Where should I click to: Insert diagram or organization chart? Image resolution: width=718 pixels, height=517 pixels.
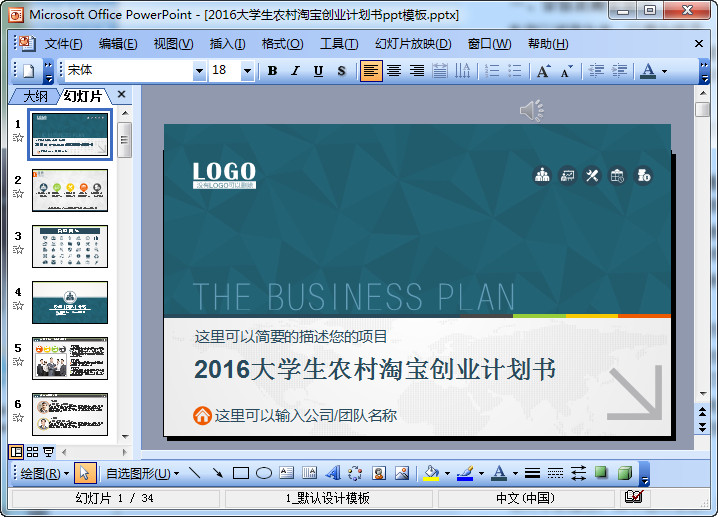point(355,473)
